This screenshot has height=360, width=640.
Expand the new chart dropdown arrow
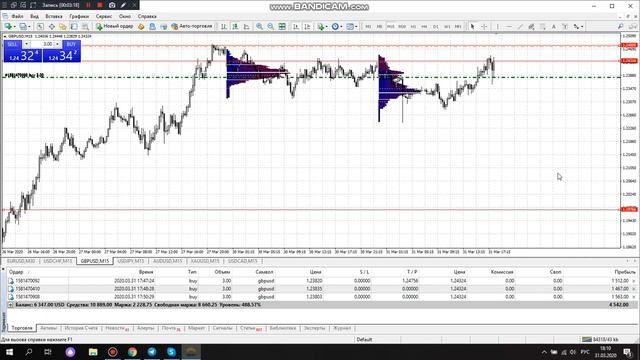[x=14, y=27]
